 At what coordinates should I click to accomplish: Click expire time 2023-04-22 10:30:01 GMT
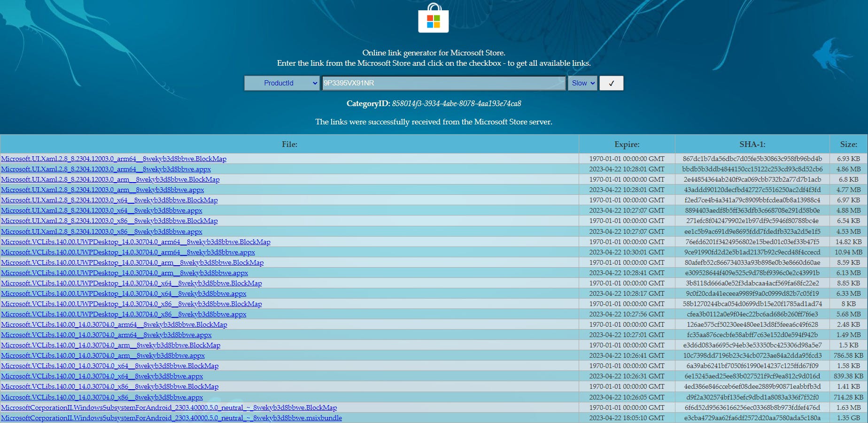627,252
